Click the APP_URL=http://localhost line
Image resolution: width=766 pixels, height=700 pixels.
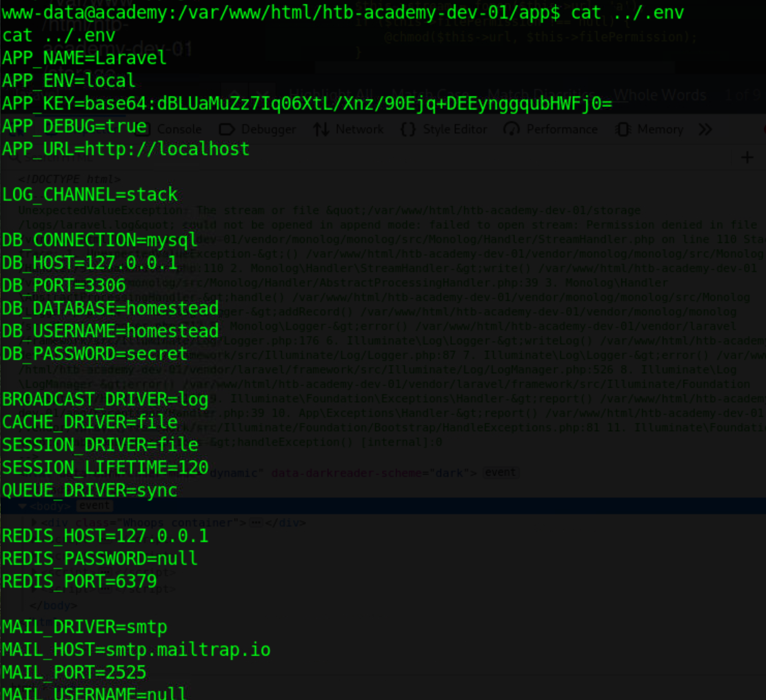[125, 149]
